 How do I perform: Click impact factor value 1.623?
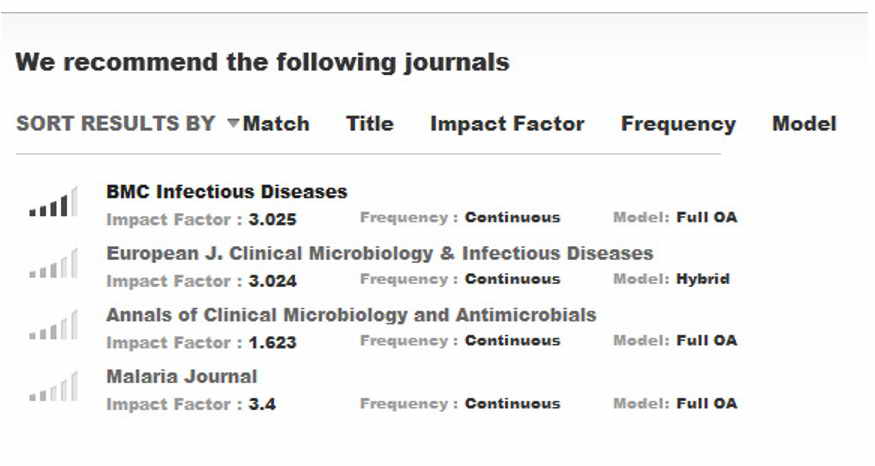click(x=272, y=342)
